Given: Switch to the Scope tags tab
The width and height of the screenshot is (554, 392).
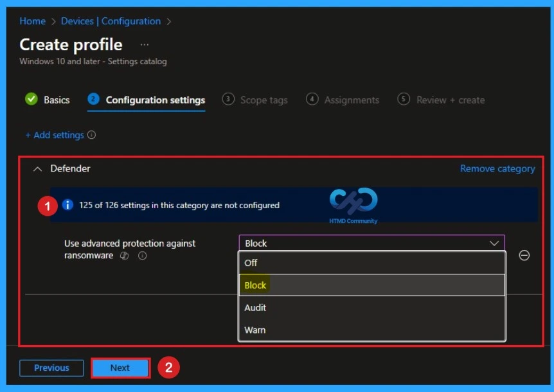Looking at the screenshot, I should click(264, 100).
